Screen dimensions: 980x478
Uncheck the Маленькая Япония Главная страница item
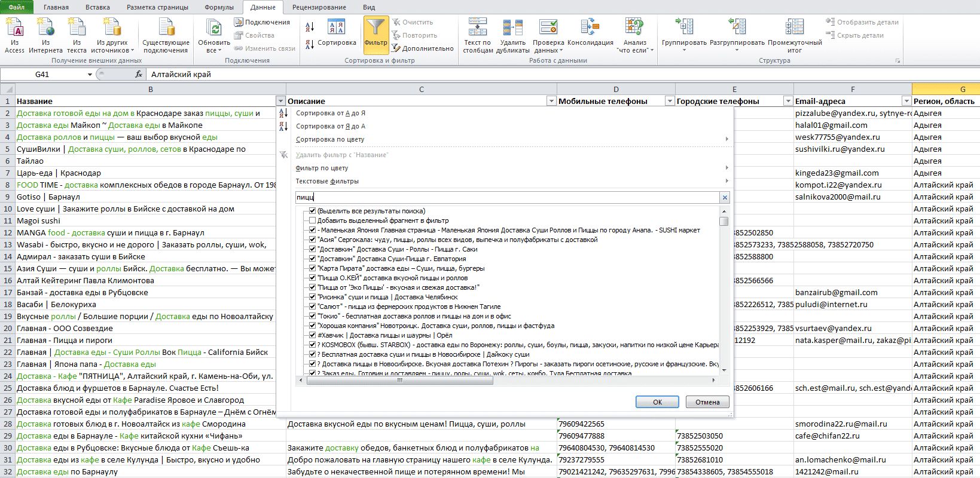312,230
